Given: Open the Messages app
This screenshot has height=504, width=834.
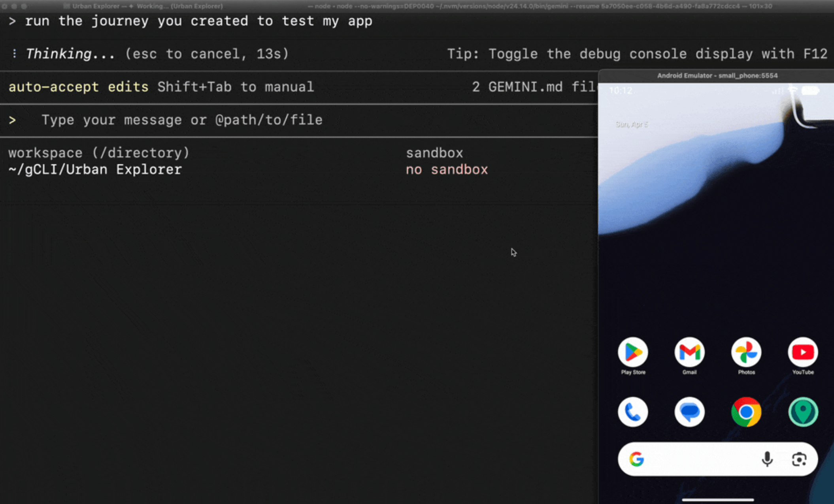Looking at the screenshot, I should click(689, 412).
